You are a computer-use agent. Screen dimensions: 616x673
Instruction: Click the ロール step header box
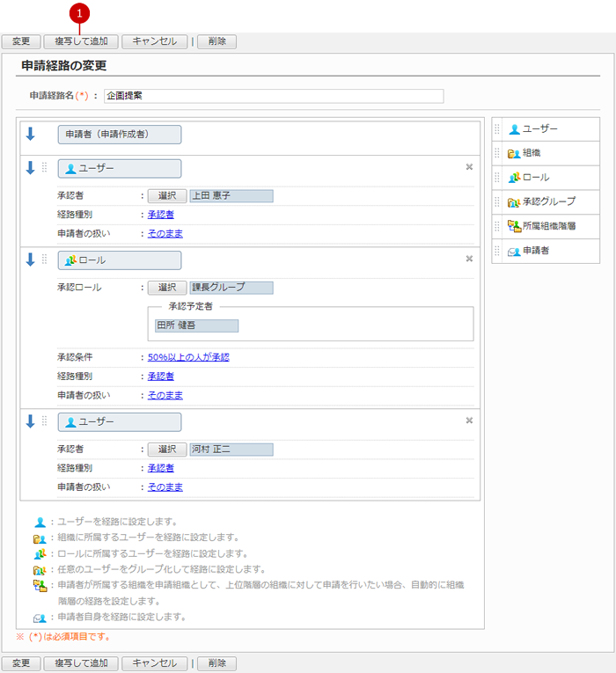[x=120, y=260]
